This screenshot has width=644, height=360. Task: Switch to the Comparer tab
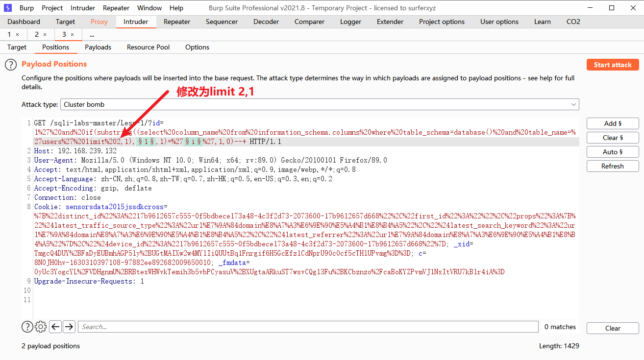309,22
